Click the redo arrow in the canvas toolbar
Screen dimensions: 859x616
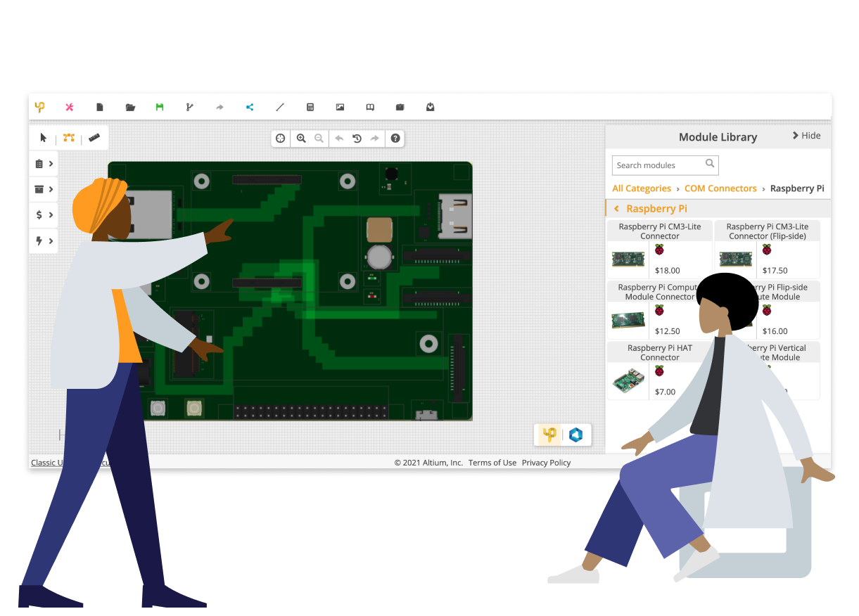click(x=375, y=139)
